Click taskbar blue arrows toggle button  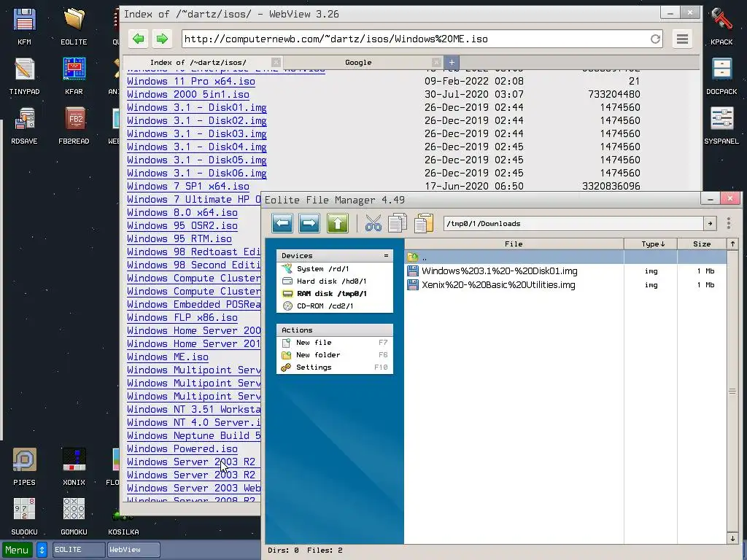42,550
